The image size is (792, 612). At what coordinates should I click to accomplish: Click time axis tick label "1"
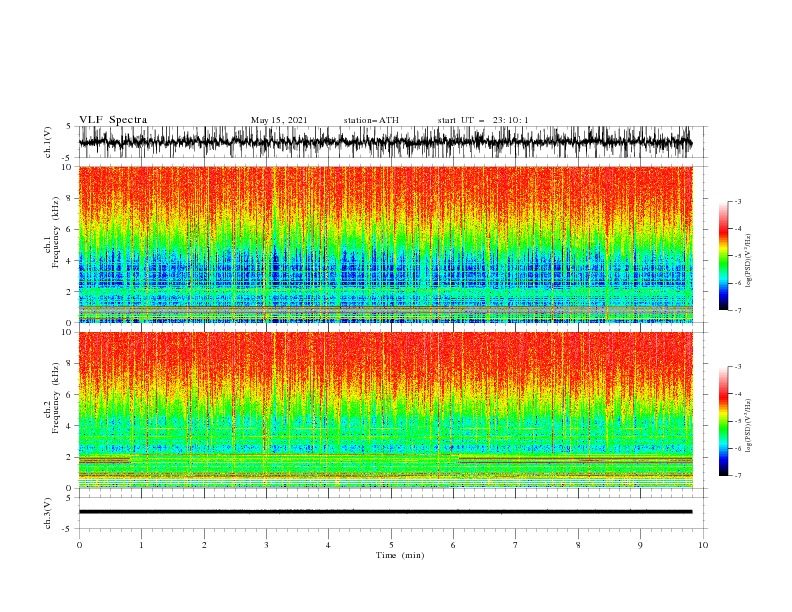[141, 545]
